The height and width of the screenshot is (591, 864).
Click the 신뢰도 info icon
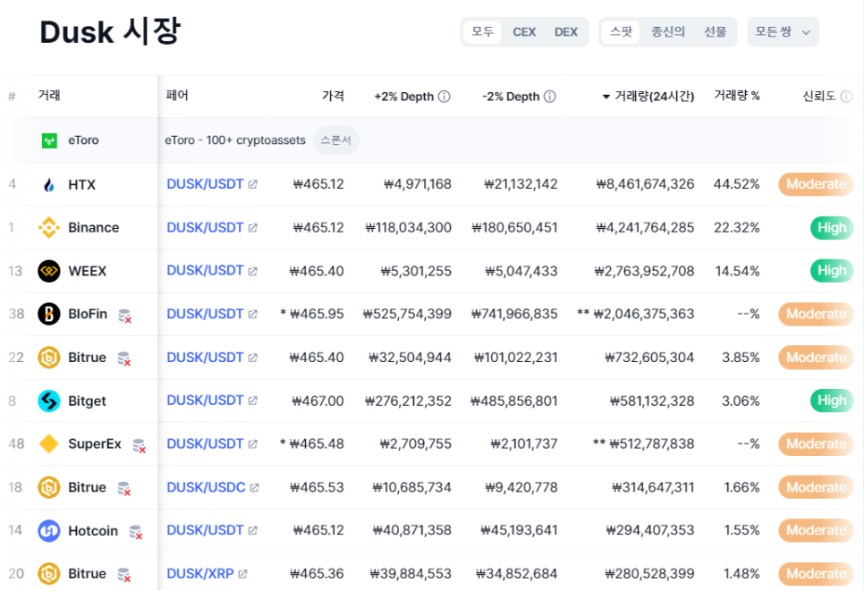pos(846,96)
